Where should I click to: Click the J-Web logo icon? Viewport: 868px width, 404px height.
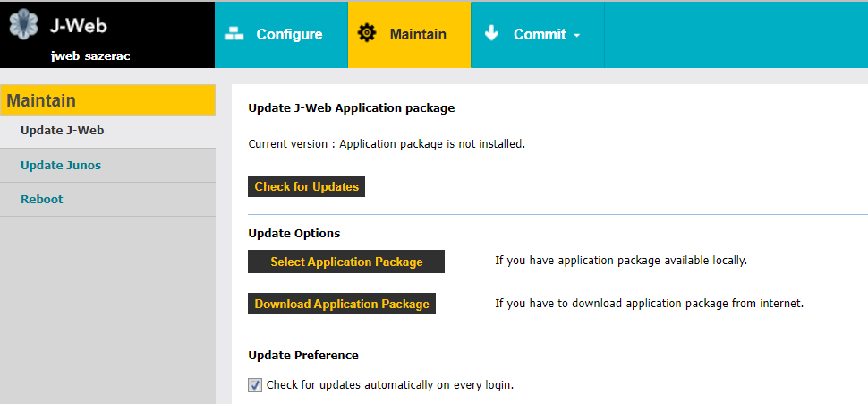(x=24, y=24)
